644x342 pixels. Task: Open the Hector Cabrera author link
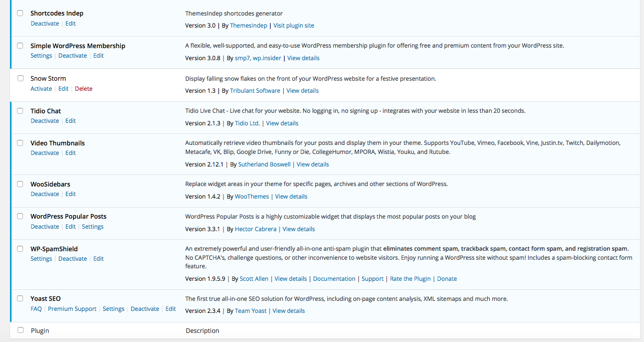256,229
